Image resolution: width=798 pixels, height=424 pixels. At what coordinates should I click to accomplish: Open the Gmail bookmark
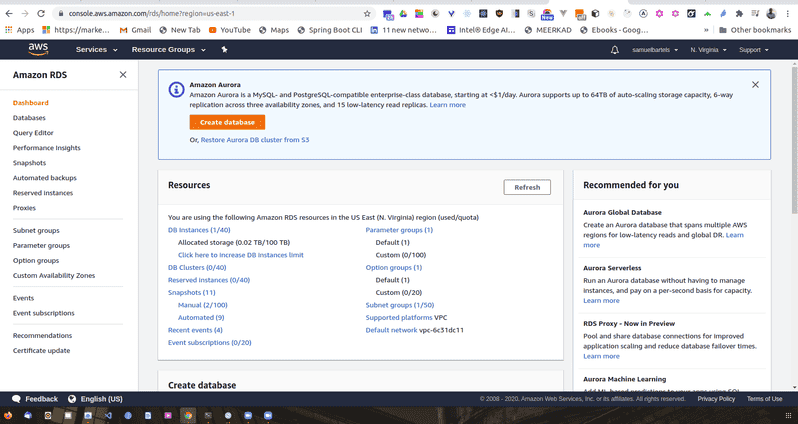pyautogui.click(x=135, y=30)
